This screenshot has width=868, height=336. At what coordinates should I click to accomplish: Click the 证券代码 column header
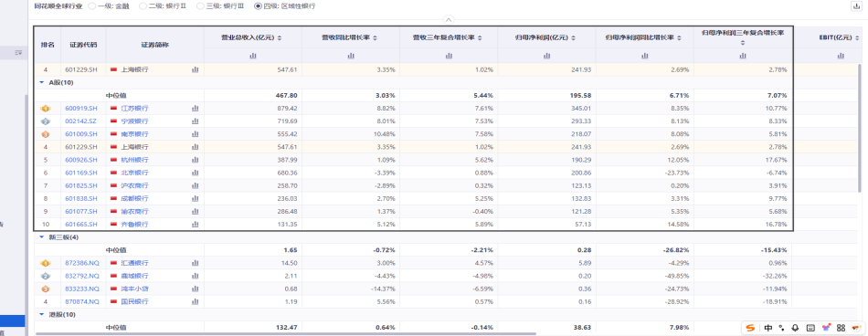point(83,45)
